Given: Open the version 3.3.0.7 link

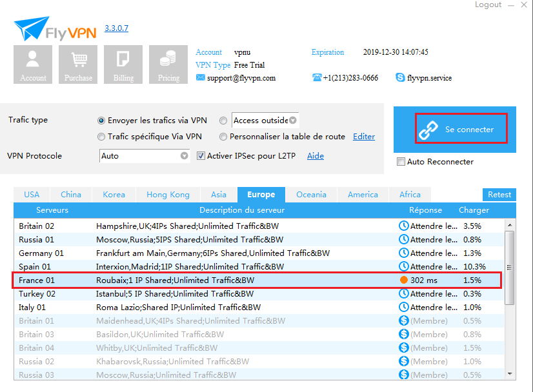Looking at the screenshot, I should [116, 28].
